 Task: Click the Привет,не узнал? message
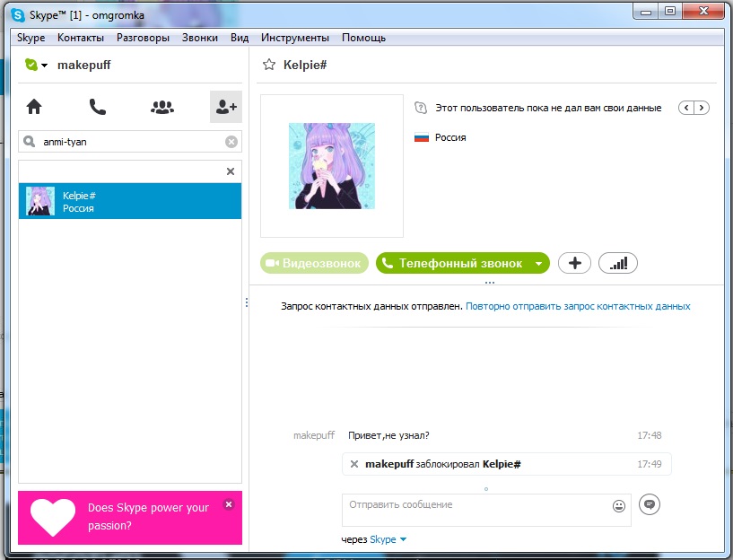388,435
